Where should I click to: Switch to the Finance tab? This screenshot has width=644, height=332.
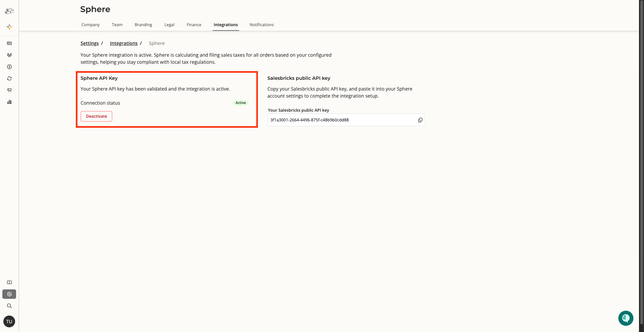point(194,25)
